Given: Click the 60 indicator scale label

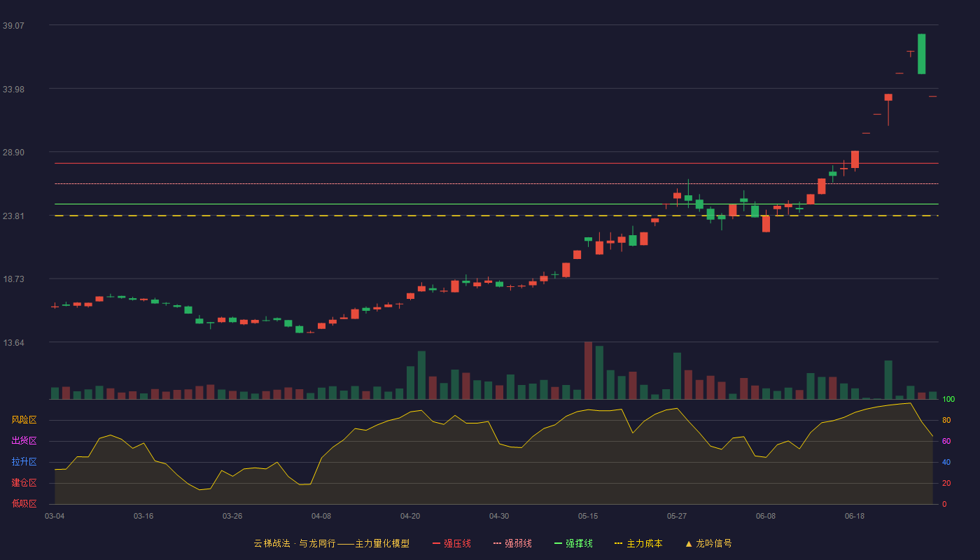Looking at the screenshot, I should pyautogui.click(x=946, y=441).
